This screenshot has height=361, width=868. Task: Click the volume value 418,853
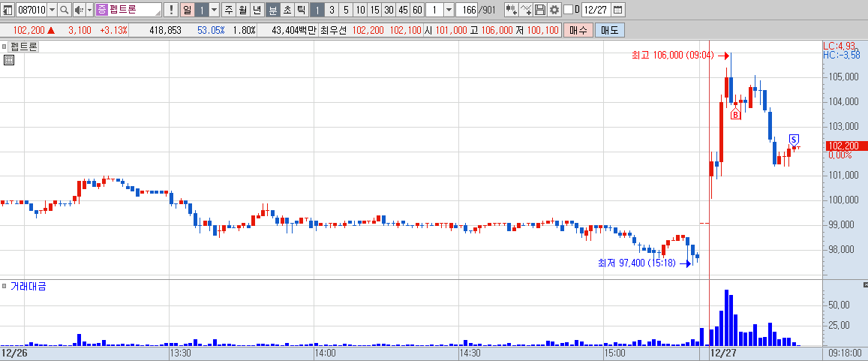pyautogui.click(x=165, y=31)
